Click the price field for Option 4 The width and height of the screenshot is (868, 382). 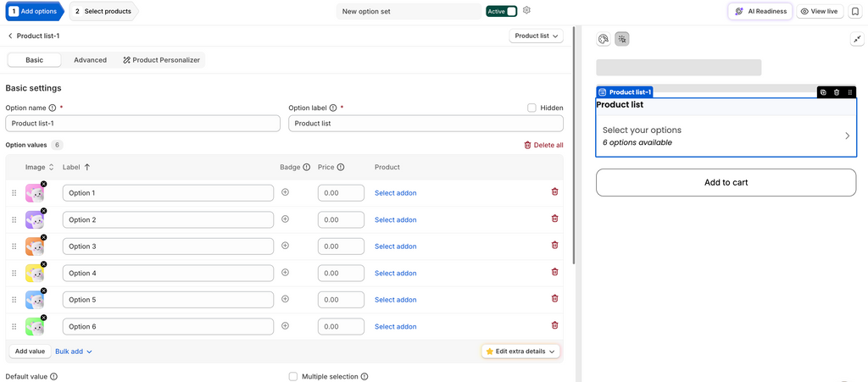coord(341,273)
